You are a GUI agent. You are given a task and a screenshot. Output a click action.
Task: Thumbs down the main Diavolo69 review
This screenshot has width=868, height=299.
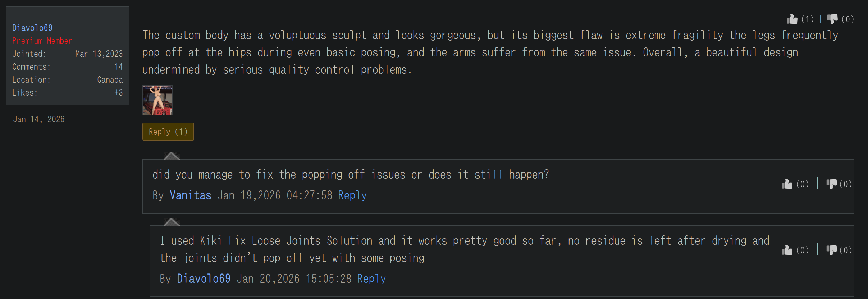832,19
